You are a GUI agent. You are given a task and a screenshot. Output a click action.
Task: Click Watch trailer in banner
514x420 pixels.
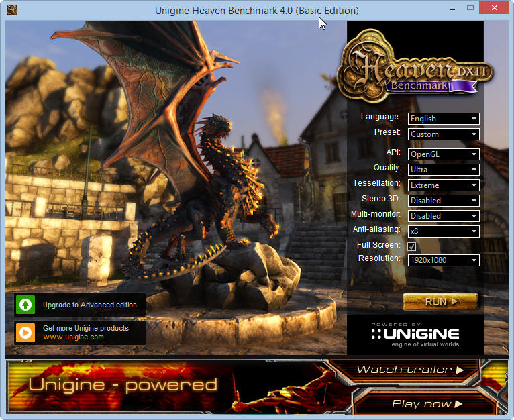point(410,370)
